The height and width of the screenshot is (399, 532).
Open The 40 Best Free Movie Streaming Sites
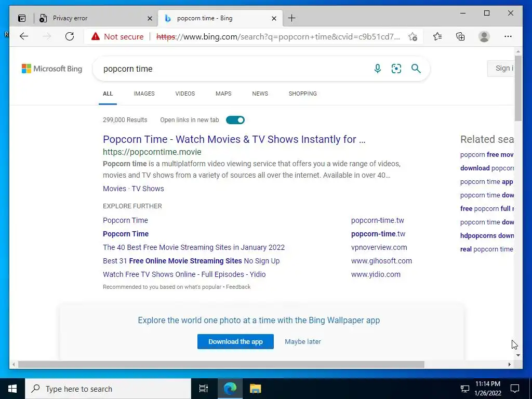[x=194, y=247]
